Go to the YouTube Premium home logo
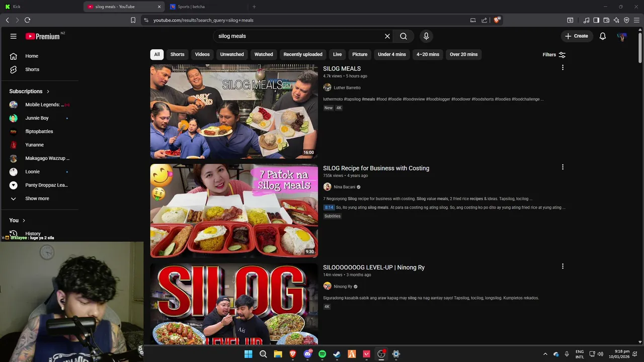The width and height of the screenshot is (644, 362). tap(43, 36)
